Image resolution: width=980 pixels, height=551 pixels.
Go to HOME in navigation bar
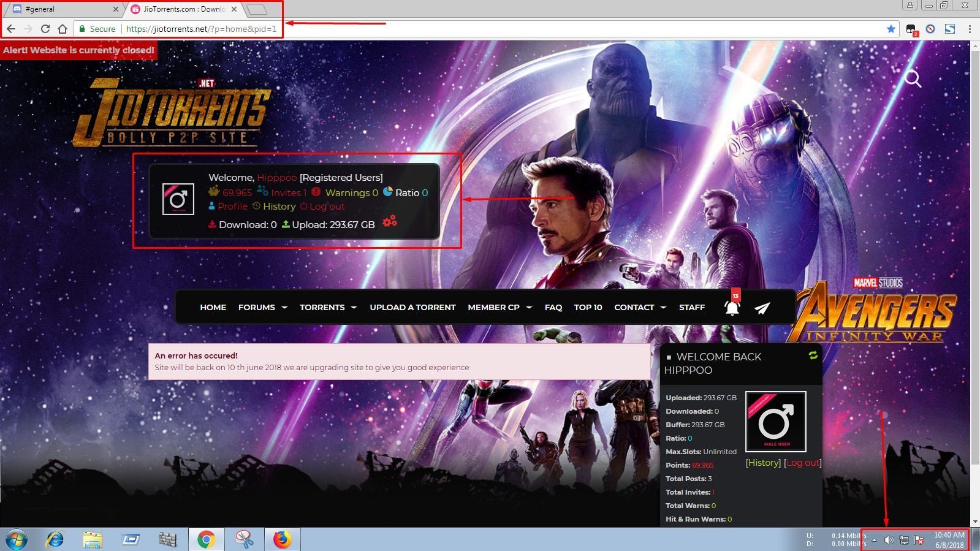pyautogui.click(x=213, y=307)
